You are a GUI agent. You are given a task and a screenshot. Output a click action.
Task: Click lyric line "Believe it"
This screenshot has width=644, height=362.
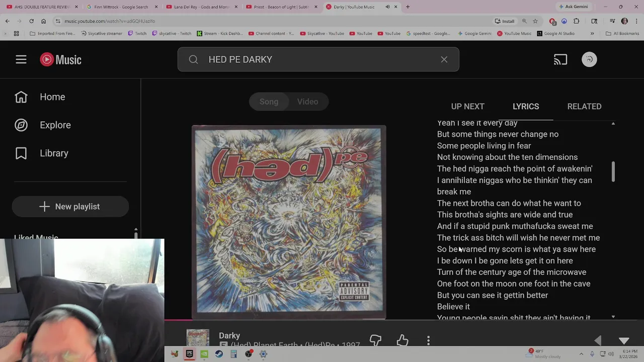pyautogui.click(x=453, y=307)
